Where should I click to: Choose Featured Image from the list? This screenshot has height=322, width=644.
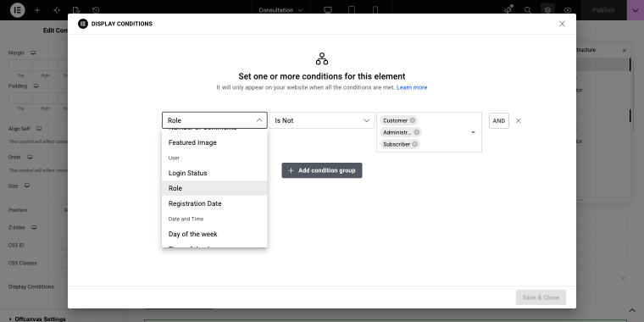(x=214, y=142)
